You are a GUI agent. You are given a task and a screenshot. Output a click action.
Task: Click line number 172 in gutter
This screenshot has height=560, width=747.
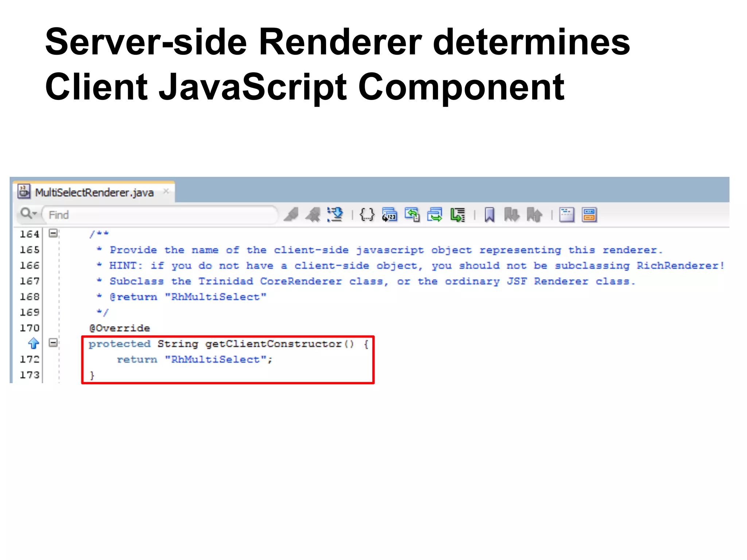(30, 359)
